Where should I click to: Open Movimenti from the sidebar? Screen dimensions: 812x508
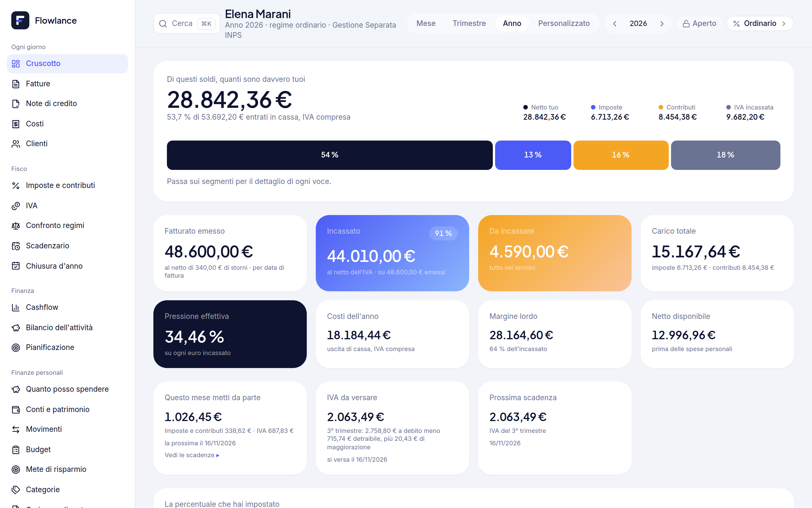coord(67,429)
